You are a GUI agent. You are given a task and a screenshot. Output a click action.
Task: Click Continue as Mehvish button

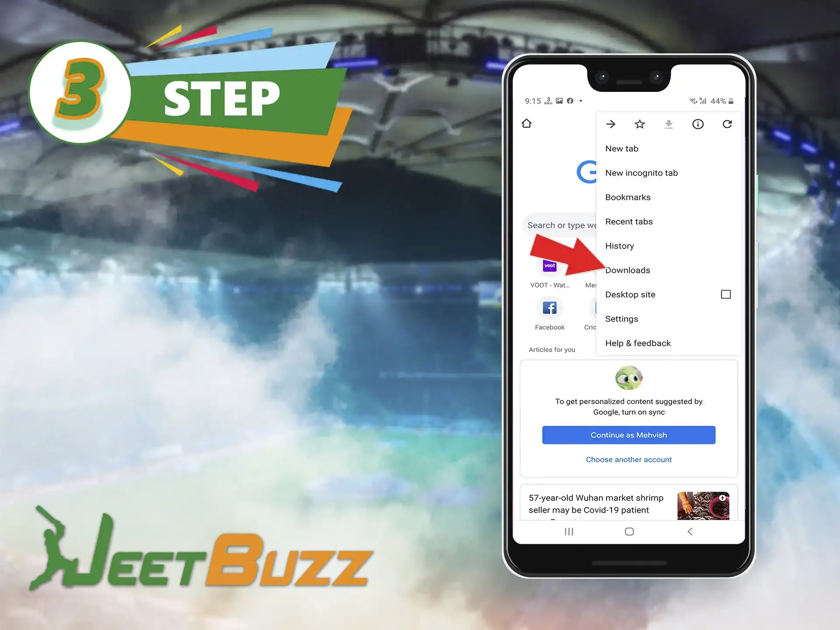click(x=628, y=435)
